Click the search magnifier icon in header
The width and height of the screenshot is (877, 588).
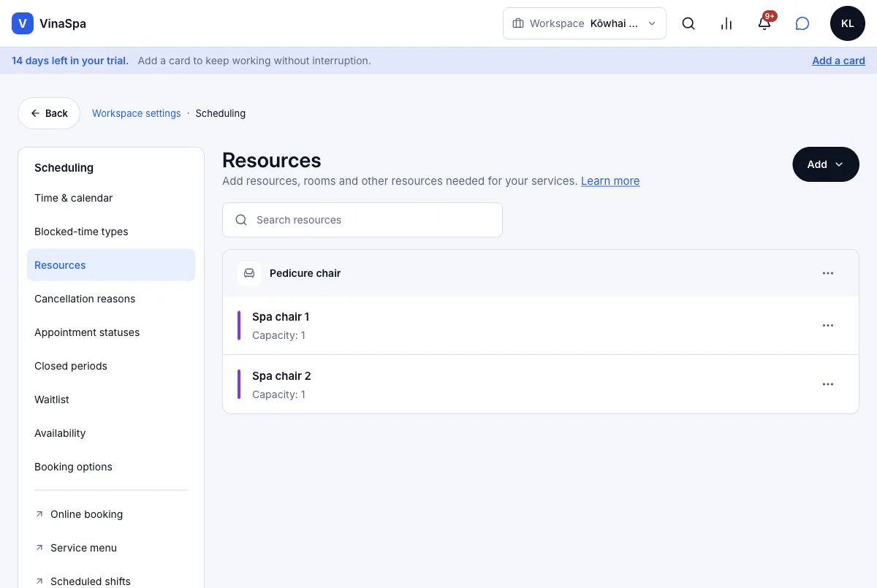pyautogui.click(x=688, y=23)
